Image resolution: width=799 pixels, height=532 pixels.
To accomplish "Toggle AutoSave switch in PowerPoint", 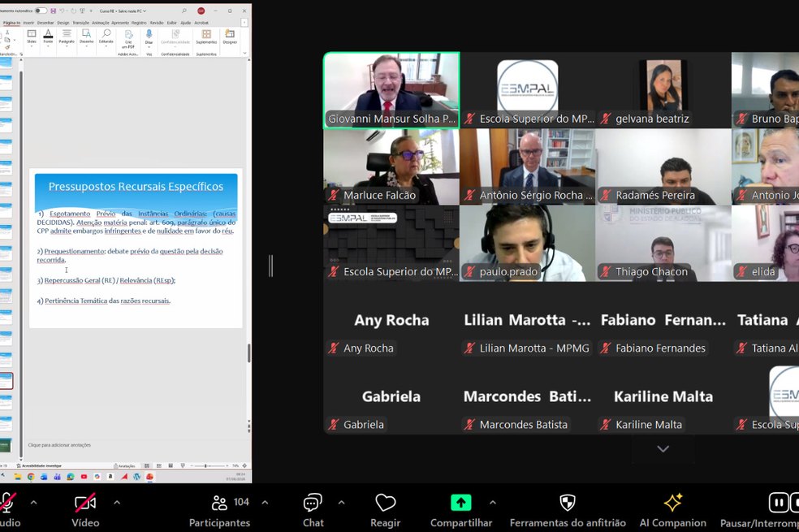I will [41, 11].
